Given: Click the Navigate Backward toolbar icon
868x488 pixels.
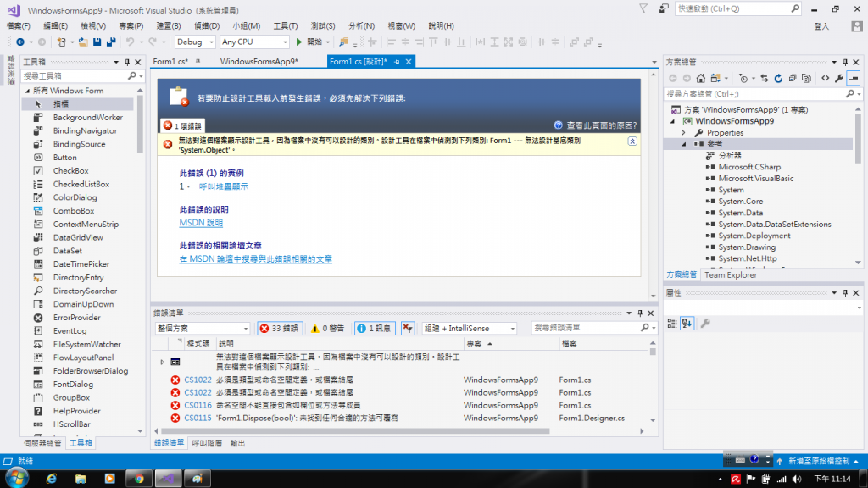Looking at the screenshot, I should click(x=20, y=42).
